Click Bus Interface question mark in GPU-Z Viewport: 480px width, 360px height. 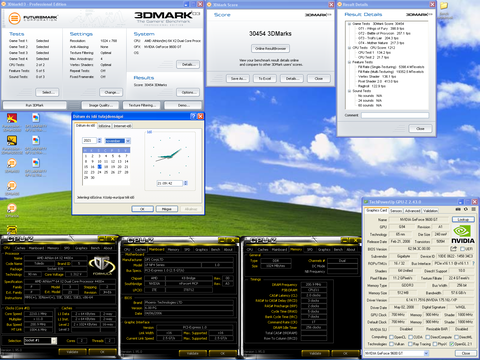click(x=474, y=263)
